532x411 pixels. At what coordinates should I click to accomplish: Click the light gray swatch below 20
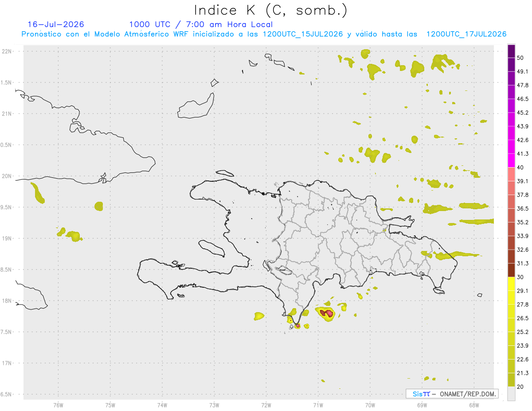[512, 394]
